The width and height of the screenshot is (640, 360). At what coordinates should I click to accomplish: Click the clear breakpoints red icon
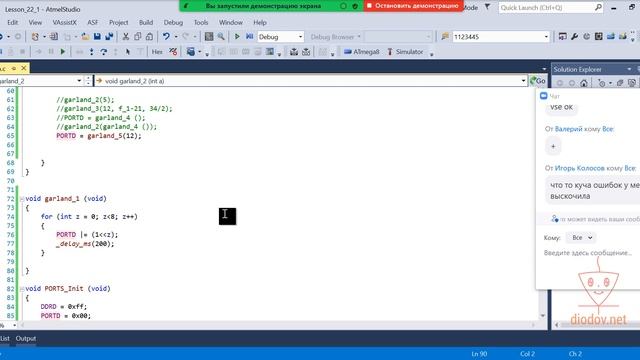(173, 52)
